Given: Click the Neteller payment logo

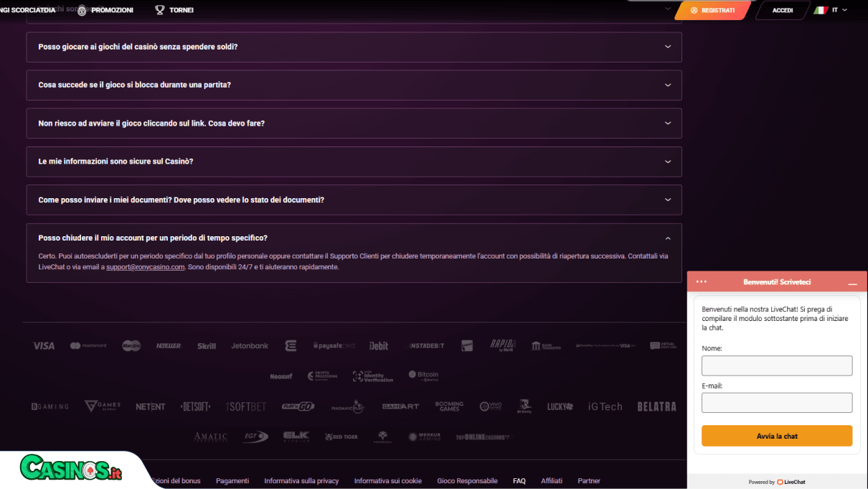Looking at the screenshot, I should point(169,346).
